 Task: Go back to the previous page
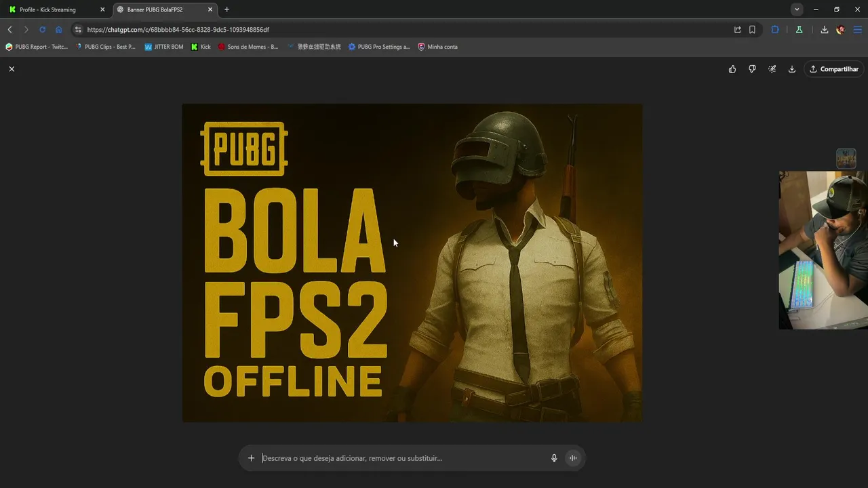[x=9, y=30]
